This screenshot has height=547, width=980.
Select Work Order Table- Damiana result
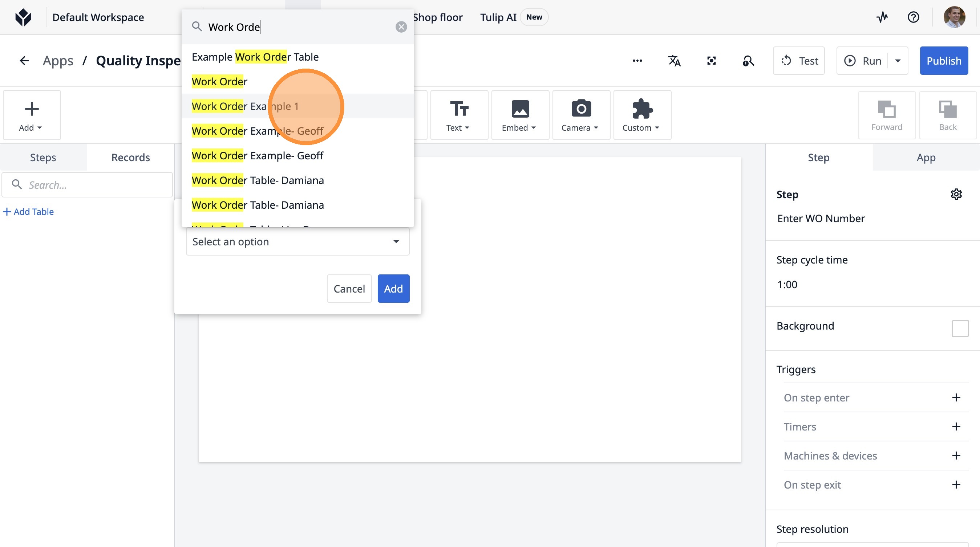258,180
